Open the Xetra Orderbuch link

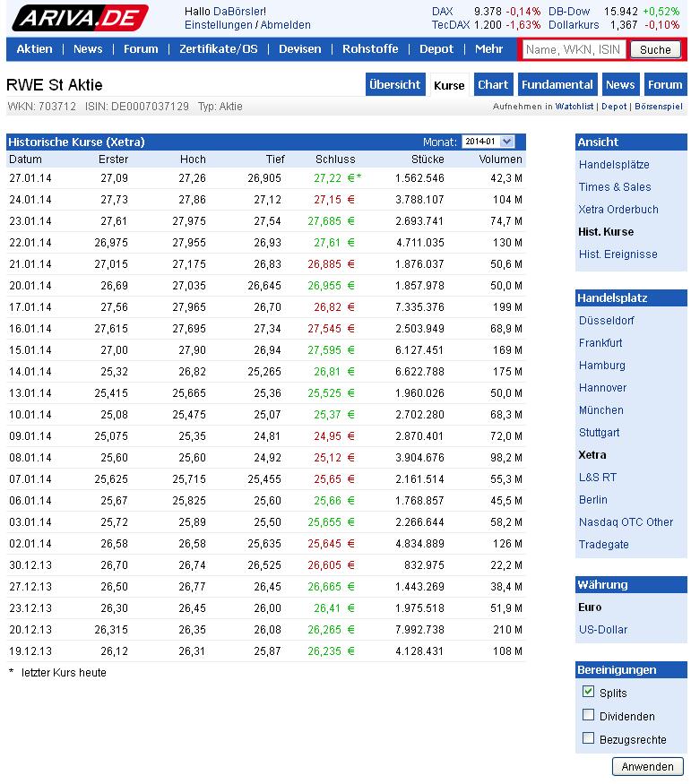click(618, 210)
